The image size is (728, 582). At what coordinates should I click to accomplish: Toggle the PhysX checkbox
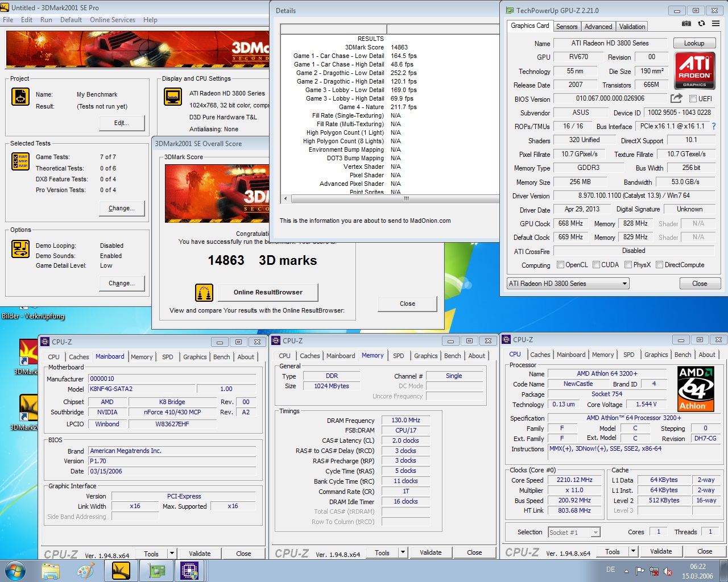(x=628, y=265)
